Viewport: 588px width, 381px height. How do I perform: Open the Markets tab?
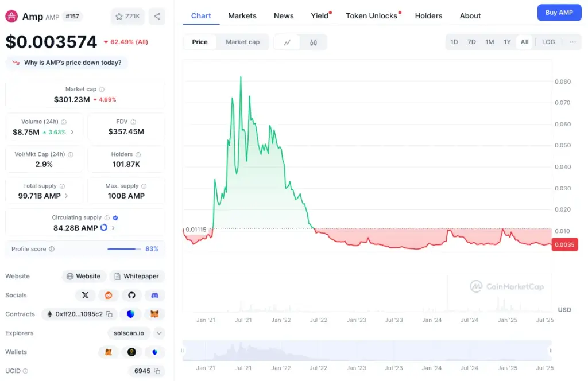242,15
